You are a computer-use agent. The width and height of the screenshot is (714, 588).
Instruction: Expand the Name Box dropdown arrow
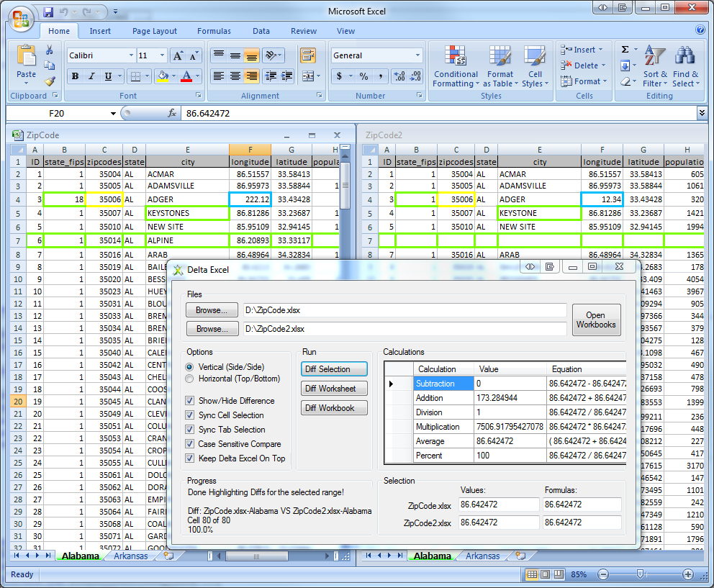tap(113, 114)
